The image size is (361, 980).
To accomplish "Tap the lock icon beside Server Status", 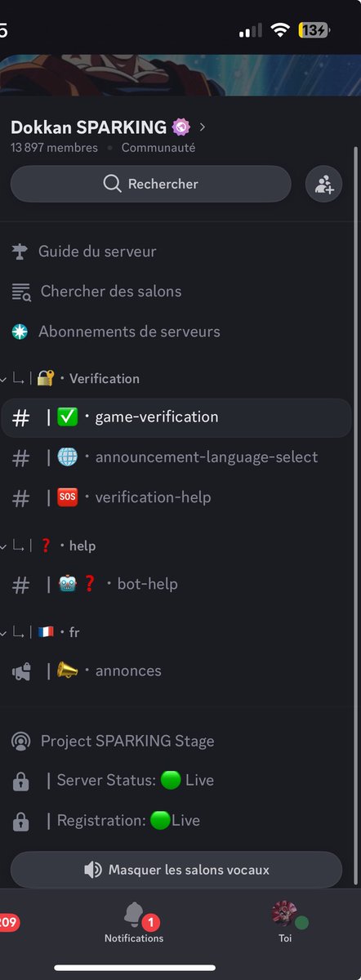I will point(21,782).
